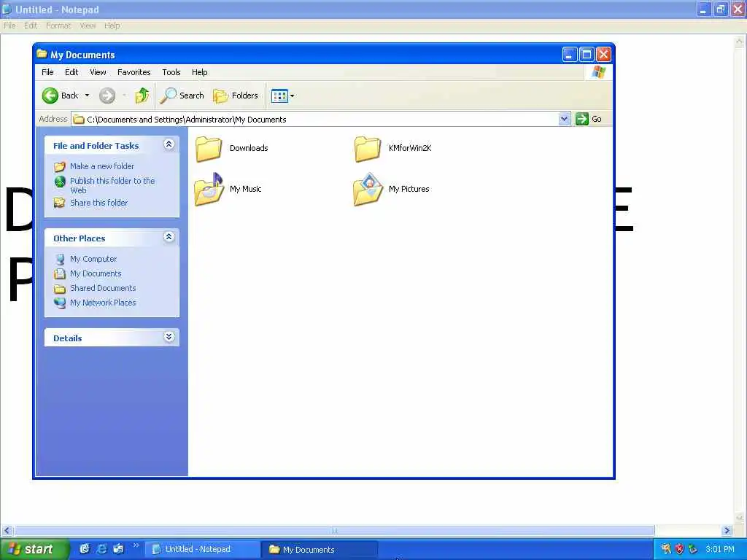Click Publish this folder to the Web
Viewport: 747px width, 560px height.
(x=112, y=186)
